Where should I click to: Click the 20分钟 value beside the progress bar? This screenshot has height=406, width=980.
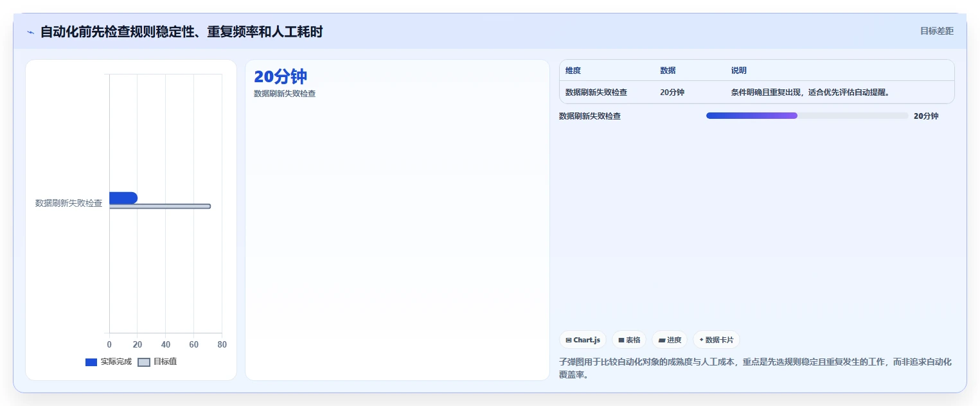click(x=926, y=116)
